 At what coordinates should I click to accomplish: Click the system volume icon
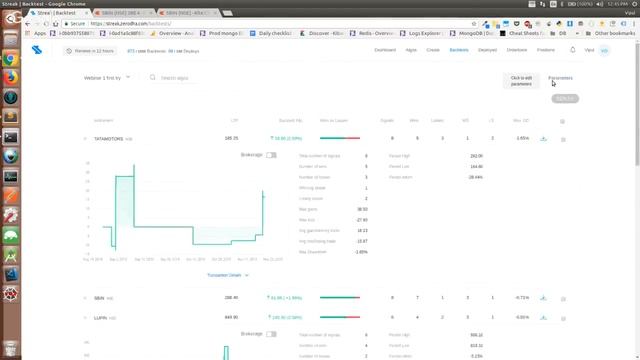[600, 4]
